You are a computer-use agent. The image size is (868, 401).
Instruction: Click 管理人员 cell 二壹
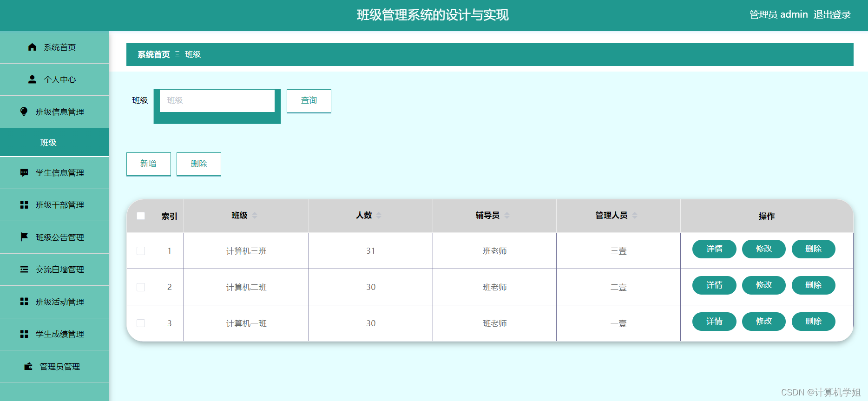[618, 287]
